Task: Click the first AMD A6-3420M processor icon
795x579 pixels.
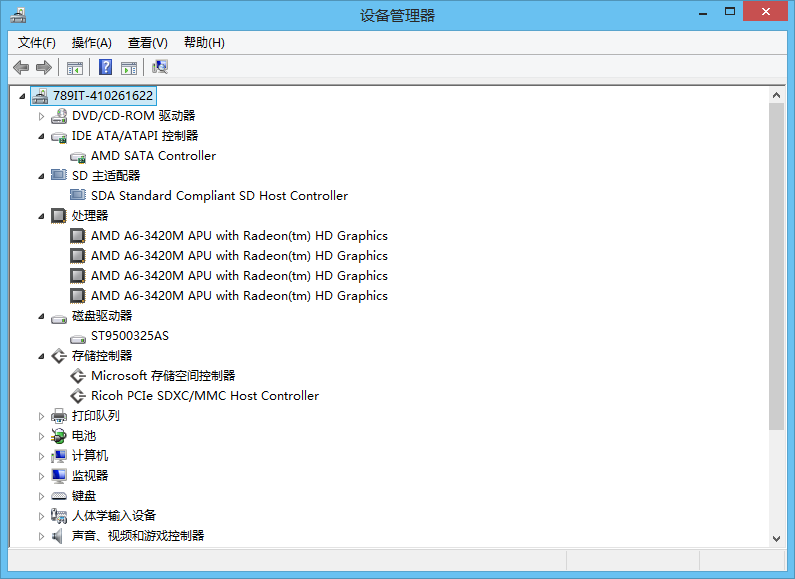Action: (x=78, y=236)
